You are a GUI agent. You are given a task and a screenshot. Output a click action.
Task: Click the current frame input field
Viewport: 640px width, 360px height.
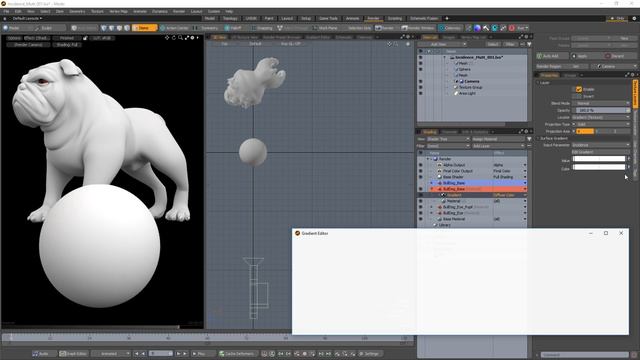tap(160, 353)
